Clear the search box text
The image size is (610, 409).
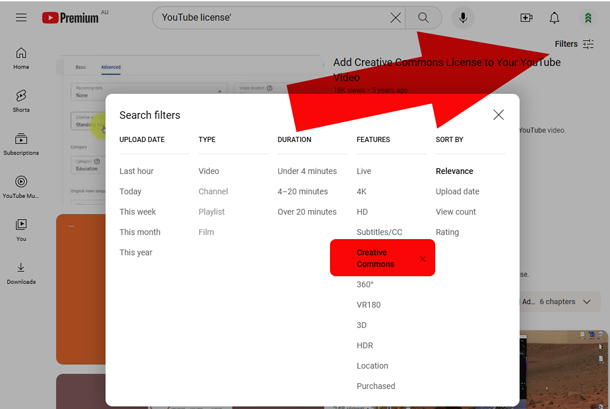[x=395, y=18]
